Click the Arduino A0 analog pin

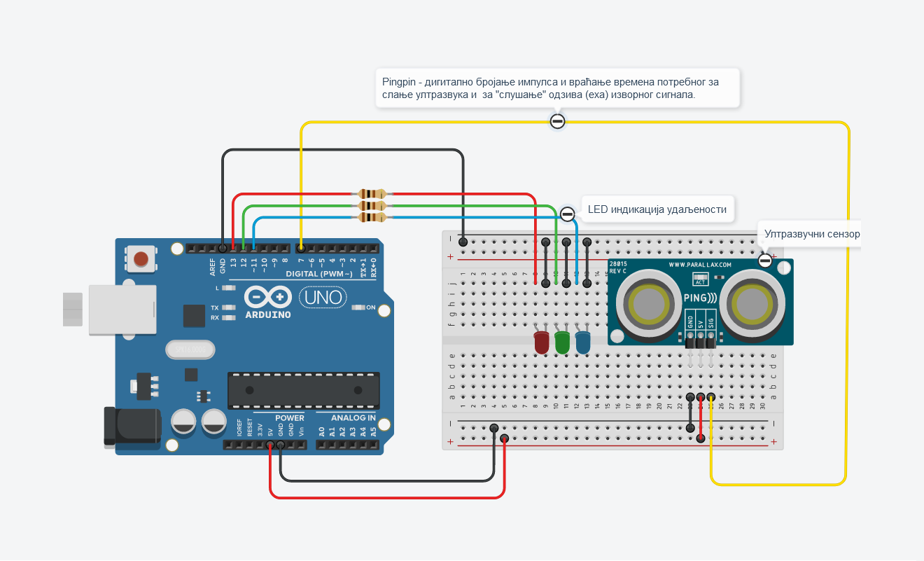(x=322, y=445)
